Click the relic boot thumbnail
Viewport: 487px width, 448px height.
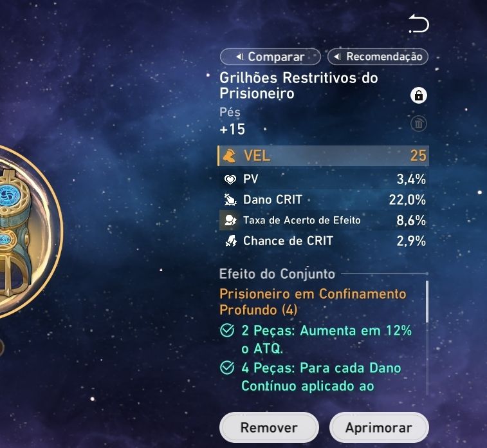(x=17, y=232)
